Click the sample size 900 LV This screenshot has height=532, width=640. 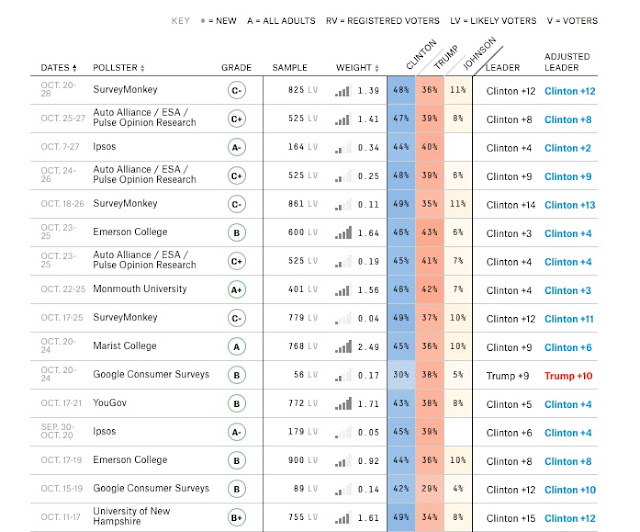[x=302, y=460]
